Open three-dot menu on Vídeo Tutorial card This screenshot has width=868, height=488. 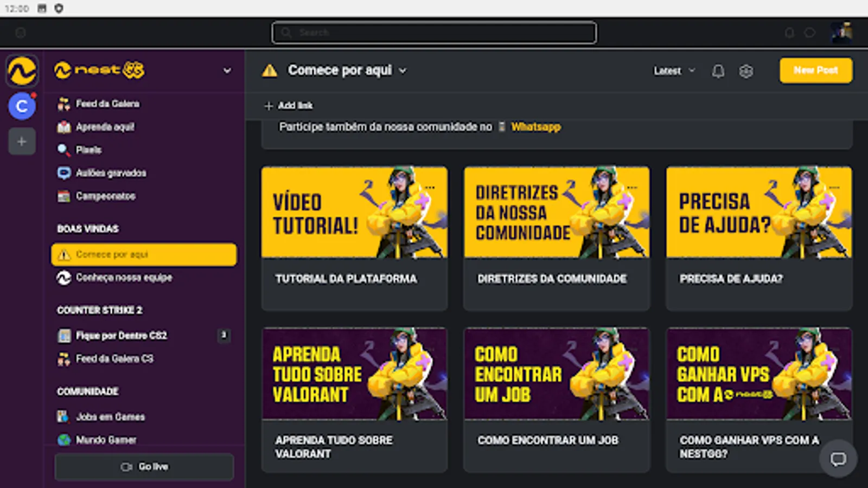pos(430,188)
